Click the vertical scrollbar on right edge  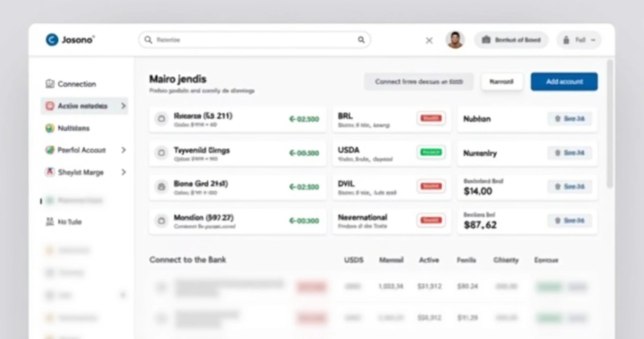click(x=610, y=123)
